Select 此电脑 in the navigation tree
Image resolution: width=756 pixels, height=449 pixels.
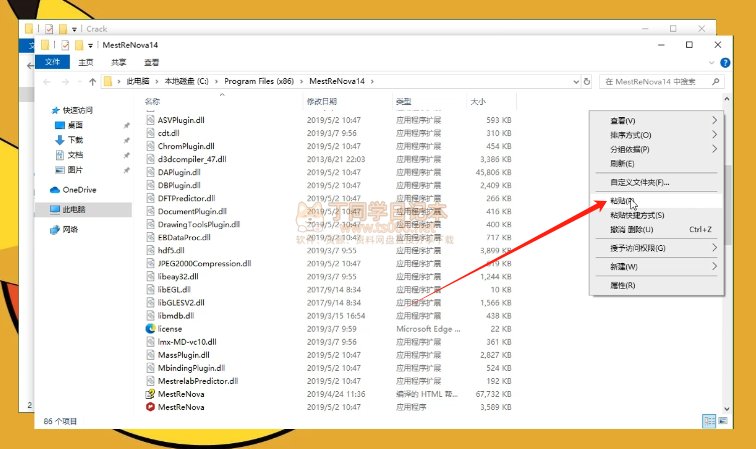[75, 210]
